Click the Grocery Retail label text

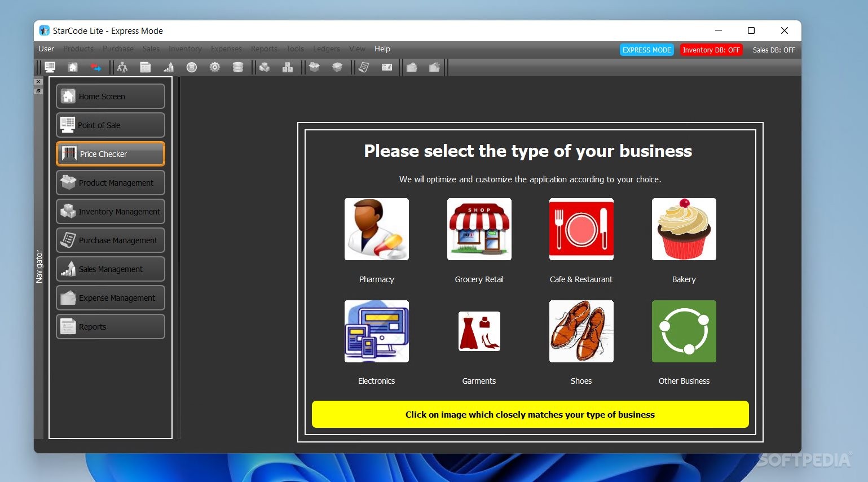479,279
